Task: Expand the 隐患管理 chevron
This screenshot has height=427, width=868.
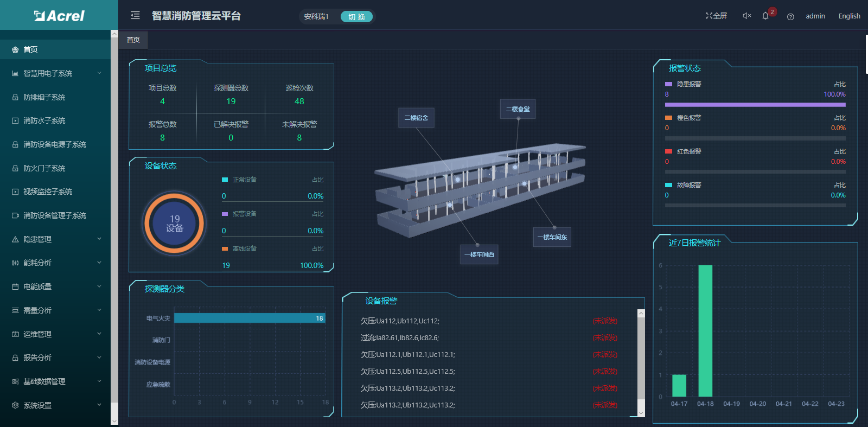Action: point(99,239)
